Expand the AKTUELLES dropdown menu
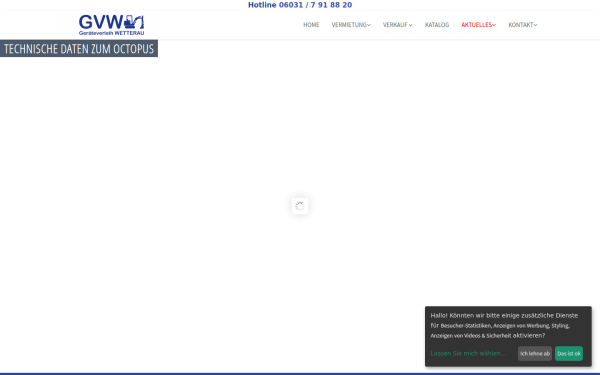The height and width of the screenshot is (375, 600). click(478, 25)
